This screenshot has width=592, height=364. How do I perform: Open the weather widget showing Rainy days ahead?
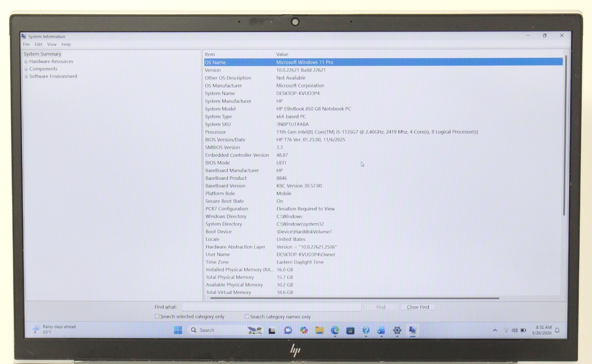click(x=54, y=329)
